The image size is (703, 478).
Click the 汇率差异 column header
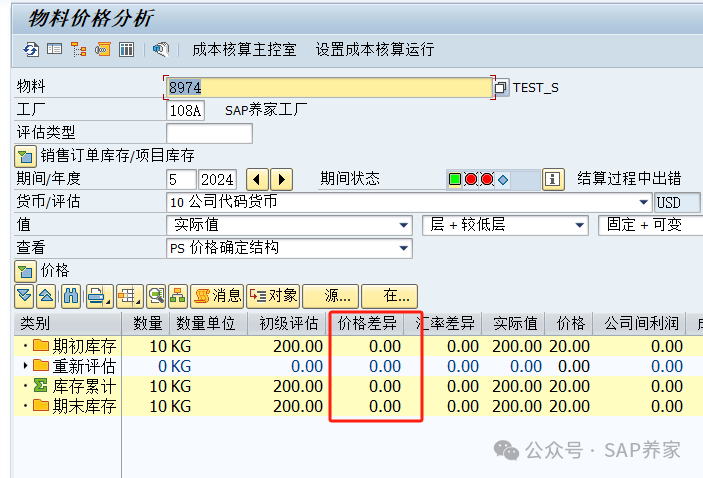click(x=443, y=324)
